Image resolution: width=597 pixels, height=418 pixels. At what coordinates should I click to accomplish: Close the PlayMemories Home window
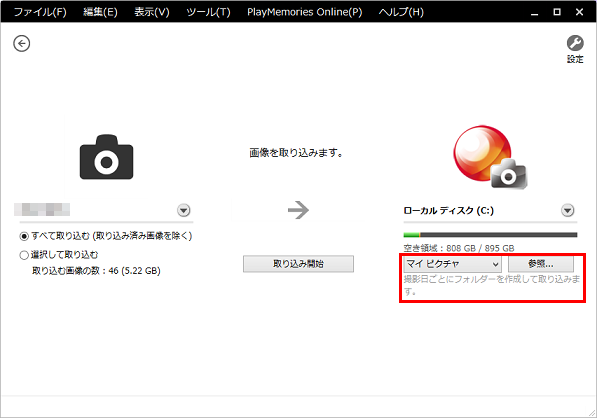click(579, 12)
